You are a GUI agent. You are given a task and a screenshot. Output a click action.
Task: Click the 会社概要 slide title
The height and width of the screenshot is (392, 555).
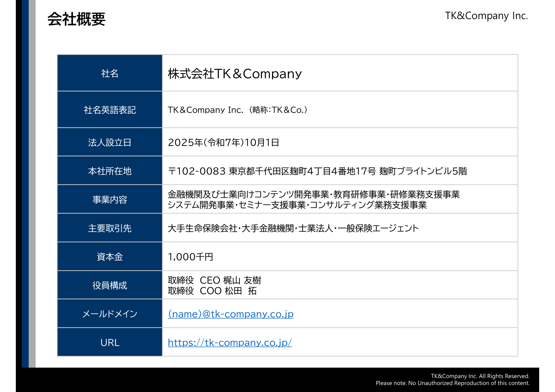(76, 19)
